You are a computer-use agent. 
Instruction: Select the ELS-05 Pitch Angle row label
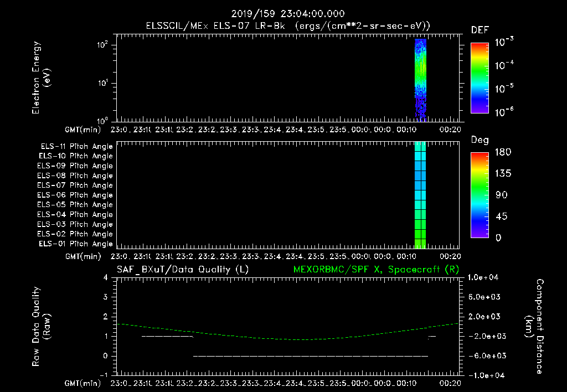point(75,205)
